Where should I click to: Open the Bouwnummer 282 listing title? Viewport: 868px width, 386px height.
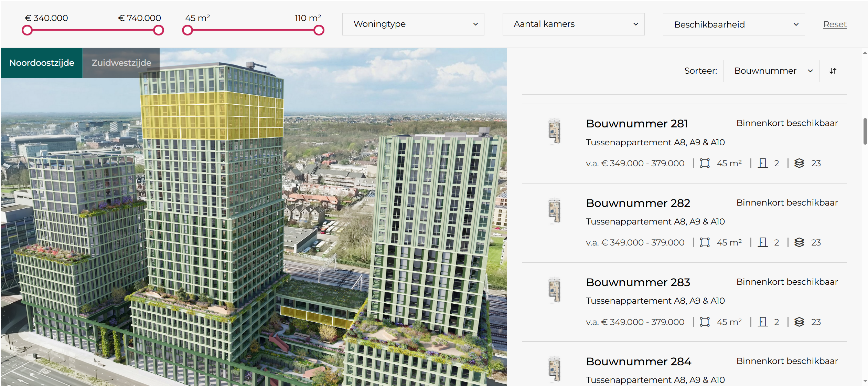(638, 203)
